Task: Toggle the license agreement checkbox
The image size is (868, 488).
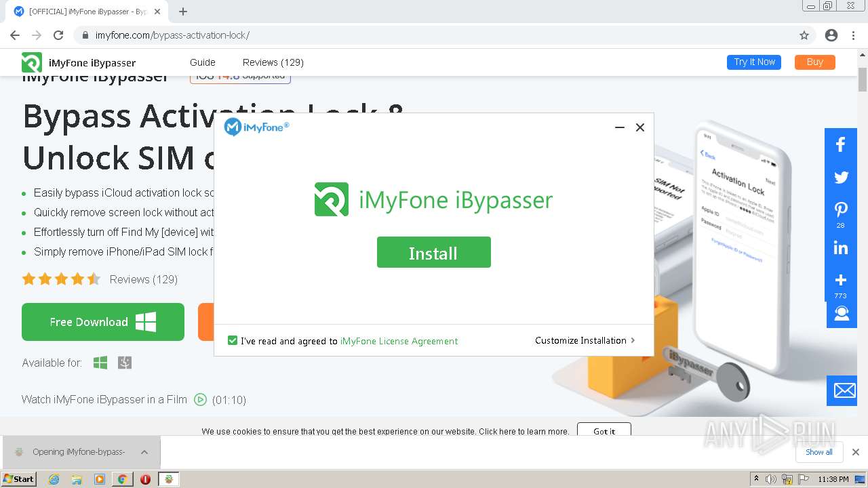Action: (x=233, y=340)
